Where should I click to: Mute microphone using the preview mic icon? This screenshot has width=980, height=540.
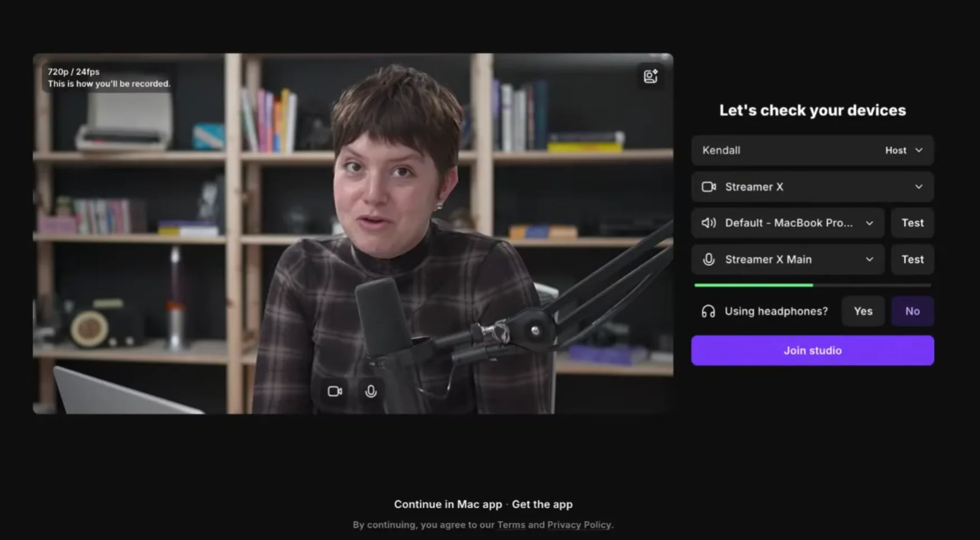(370, 391)
